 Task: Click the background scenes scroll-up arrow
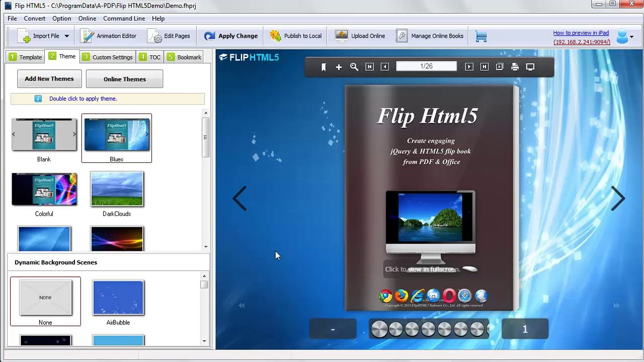point(204,276)
